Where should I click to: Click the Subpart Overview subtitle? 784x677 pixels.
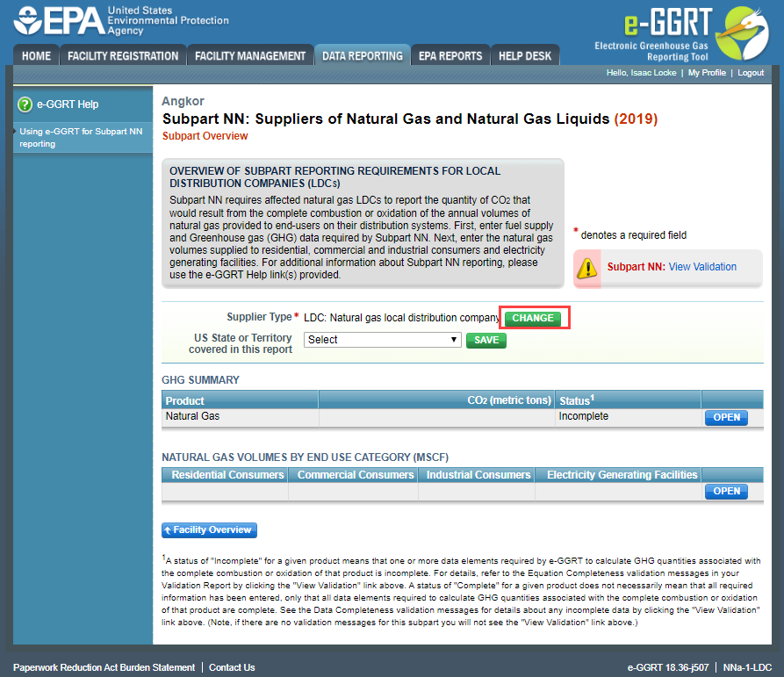pos(205,136)
